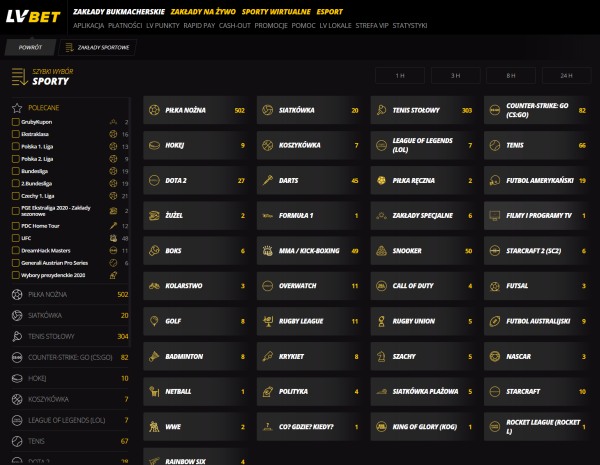Image resolution: width=600 pixels, height=465 pixels.
Task: Click the Powrót button
Action: [x=30, y=47]
